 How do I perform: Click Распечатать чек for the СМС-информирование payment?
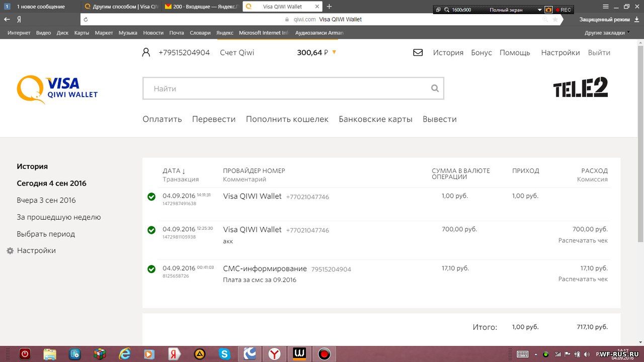pos(583,279)
